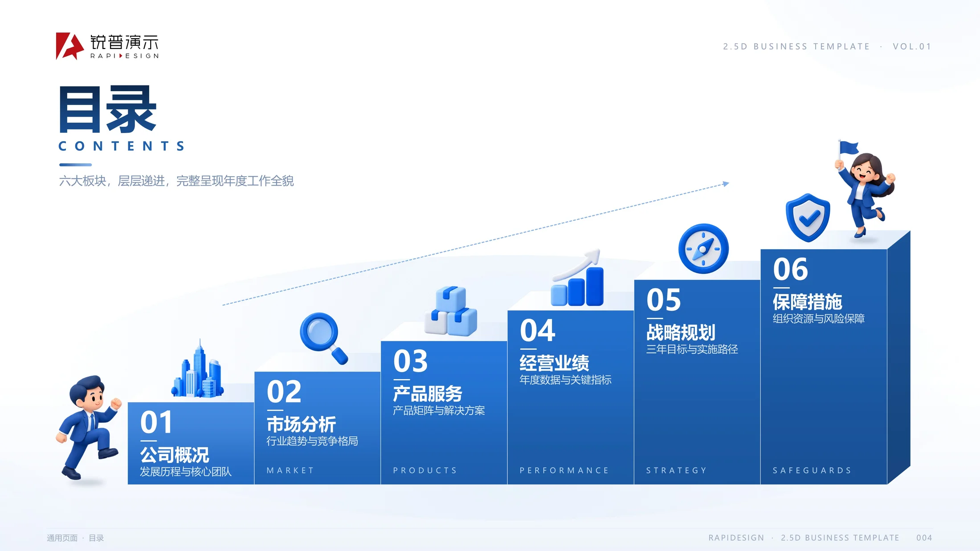Select heading 公司概况

[x=175, y=455]
